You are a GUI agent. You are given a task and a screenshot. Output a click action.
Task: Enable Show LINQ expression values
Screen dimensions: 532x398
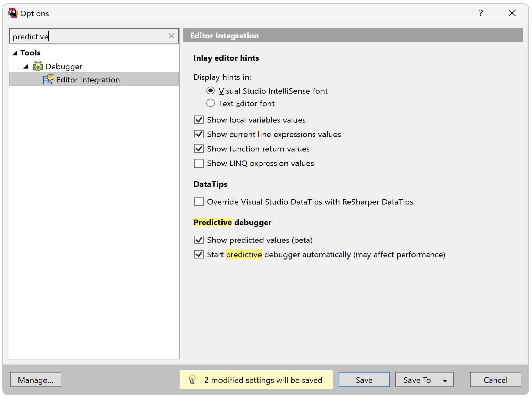(x=199, y=163)
